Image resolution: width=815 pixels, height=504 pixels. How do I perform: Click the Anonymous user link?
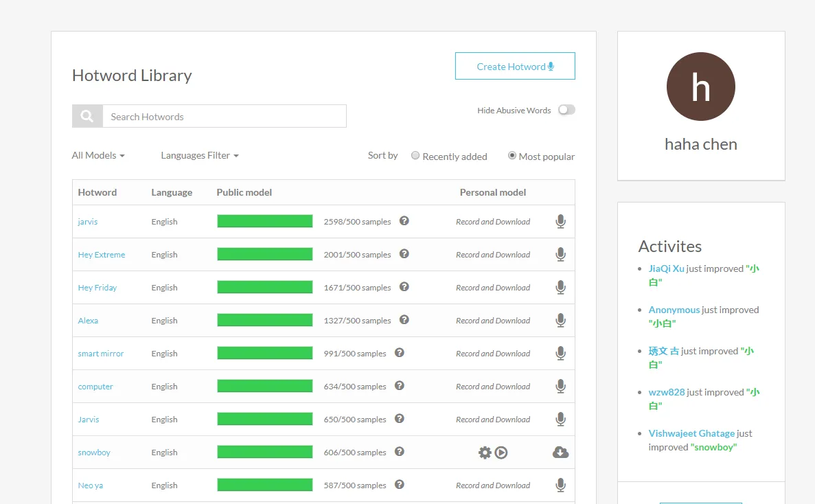(674, 310)
